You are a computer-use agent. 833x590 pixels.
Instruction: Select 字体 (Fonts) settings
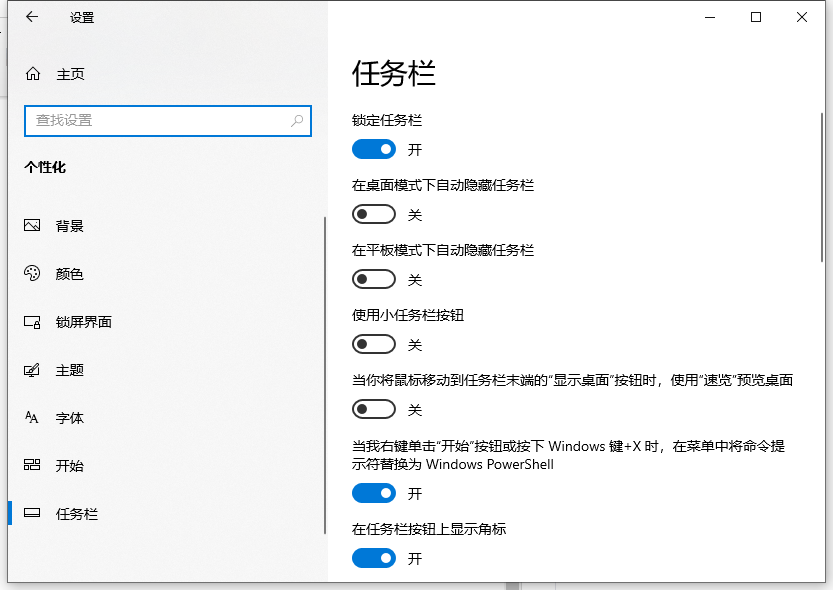click(x=32, y=418)
